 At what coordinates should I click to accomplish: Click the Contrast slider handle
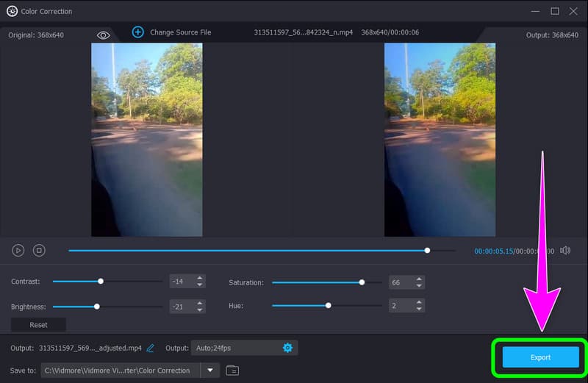point(101,281)
